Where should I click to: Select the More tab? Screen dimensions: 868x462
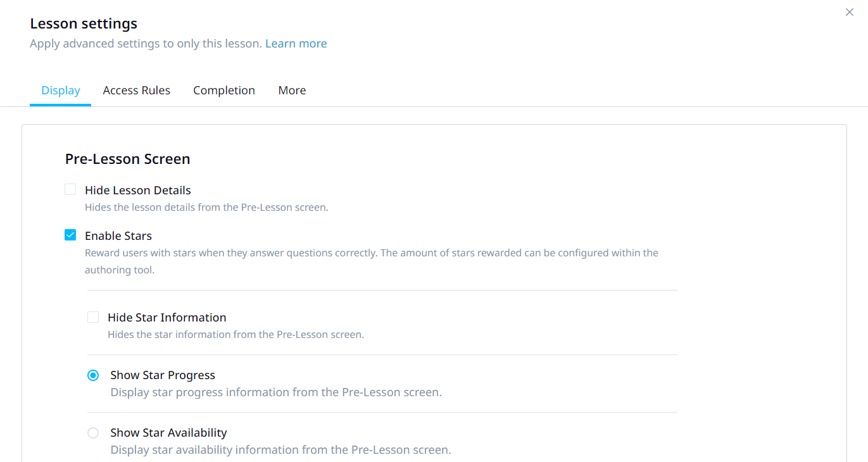292,91
